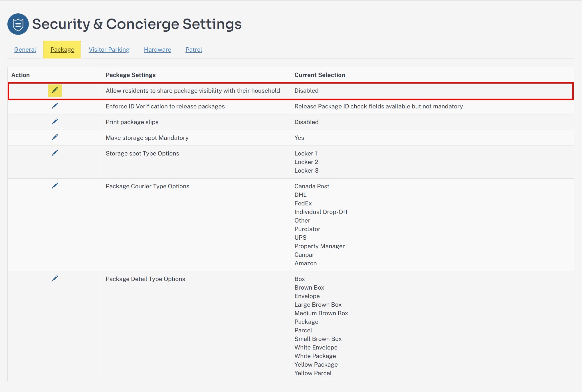The height and width of the screenshot is (392, 582).
Task: Click the Action column header
Action: coord(21,75)
